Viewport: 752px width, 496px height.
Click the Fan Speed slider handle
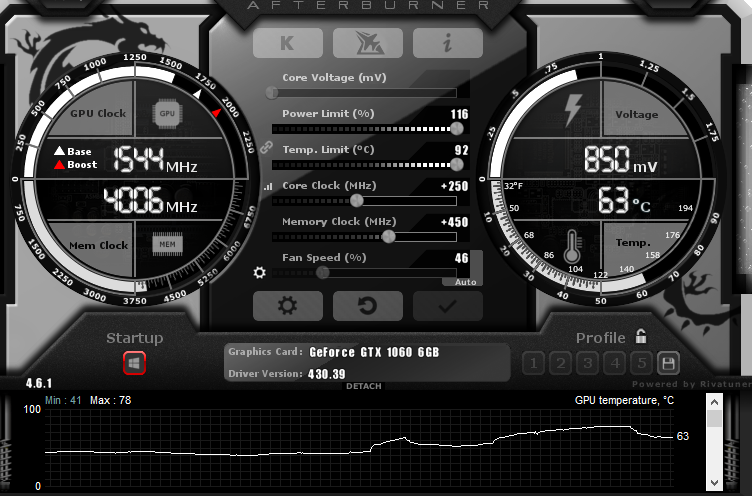click(323, 272)
